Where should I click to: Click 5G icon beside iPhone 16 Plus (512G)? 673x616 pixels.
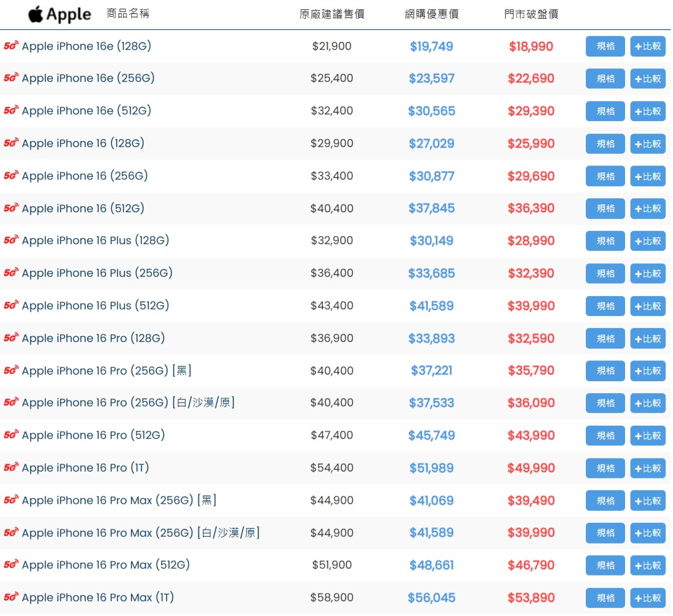point(11,305)
